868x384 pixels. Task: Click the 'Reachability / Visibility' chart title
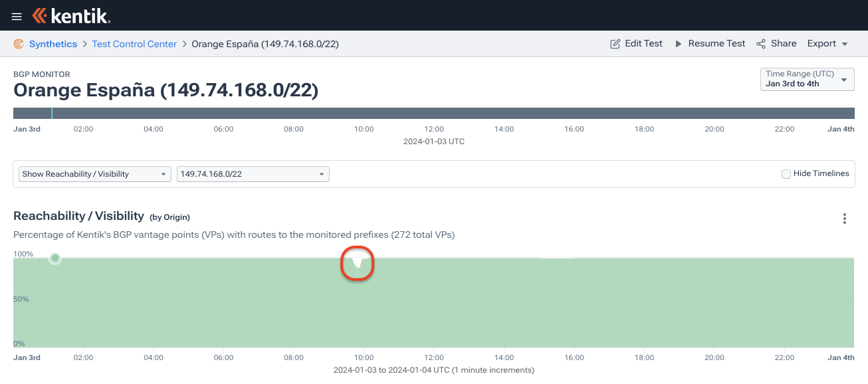point(79,216)
